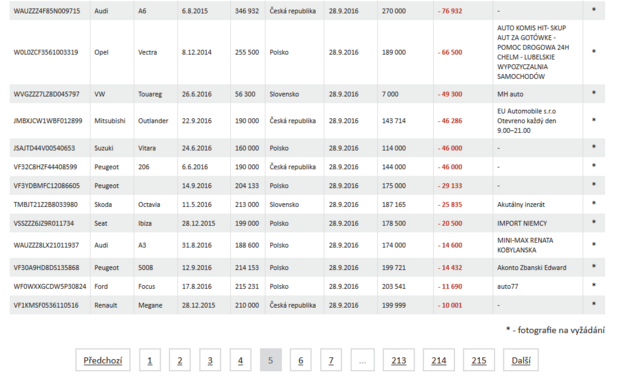Click current page 5 indicator
630x378 pixels.
[x=270, y=360]
